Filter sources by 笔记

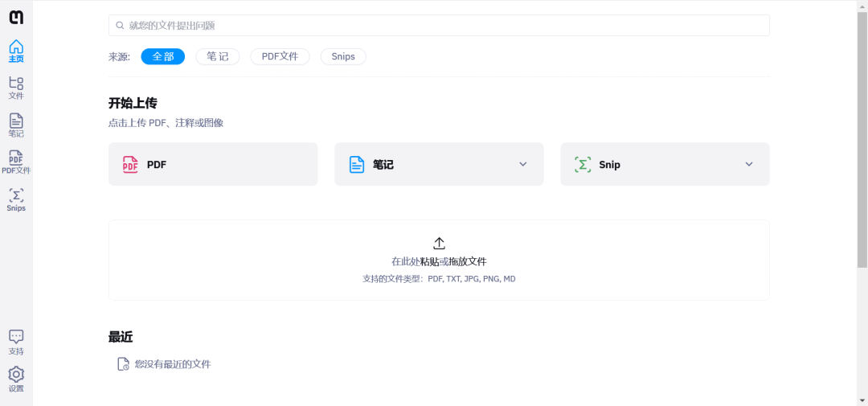click(x=217, y=56)
